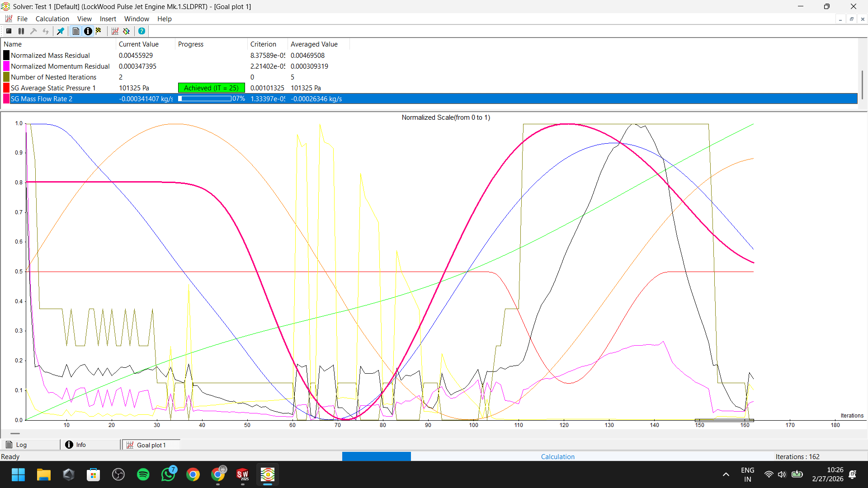The height and width of the screenshot is (488, 868).
Task: Restore the inner Goal plot child window
Action: 851,19
